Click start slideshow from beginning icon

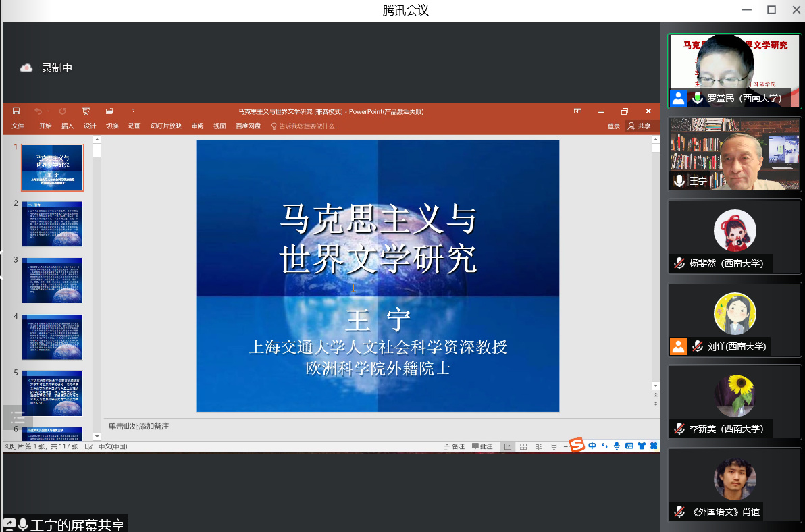coord(86,111)
